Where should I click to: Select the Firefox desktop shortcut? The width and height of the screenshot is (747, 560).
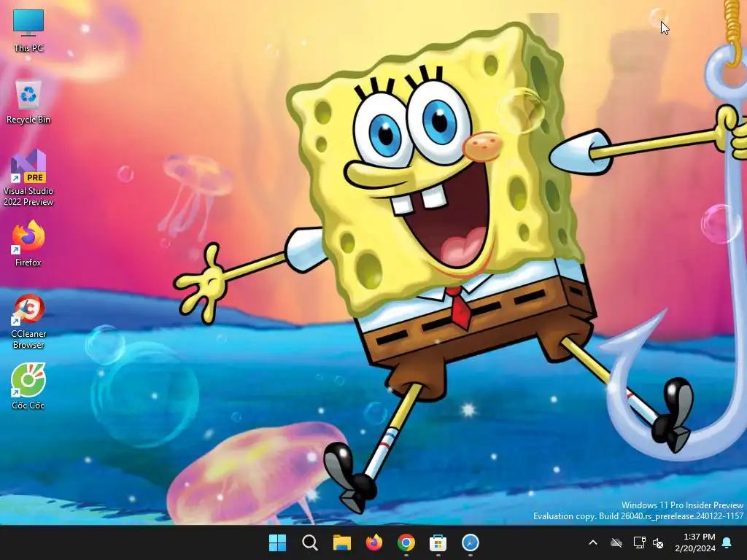[x=28, y=244]
